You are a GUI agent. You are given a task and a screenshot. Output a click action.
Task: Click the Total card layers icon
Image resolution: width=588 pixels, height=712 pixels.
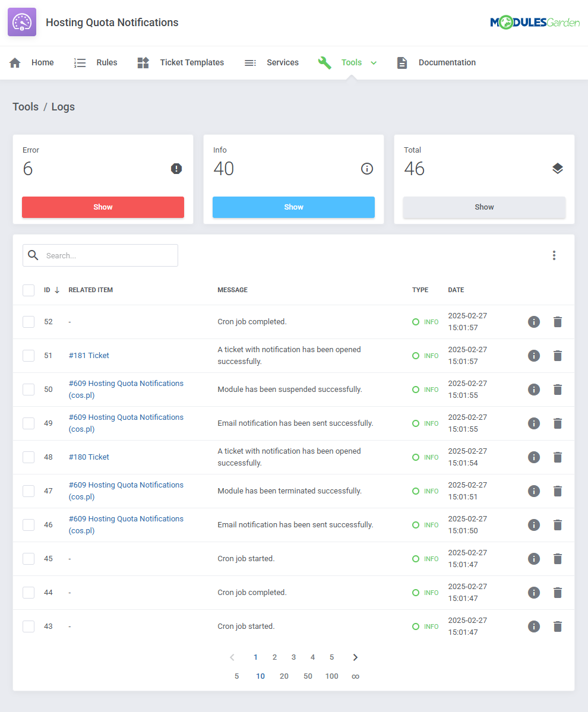coord(558,169)
